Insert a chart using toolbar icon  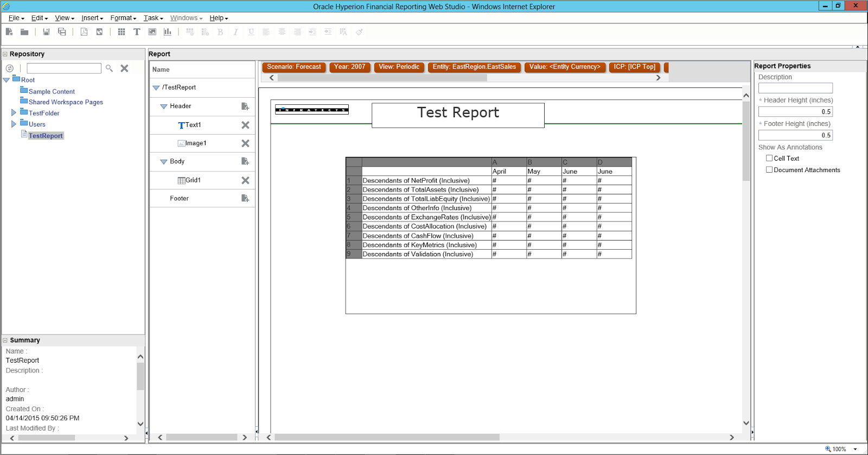[168, 32]
